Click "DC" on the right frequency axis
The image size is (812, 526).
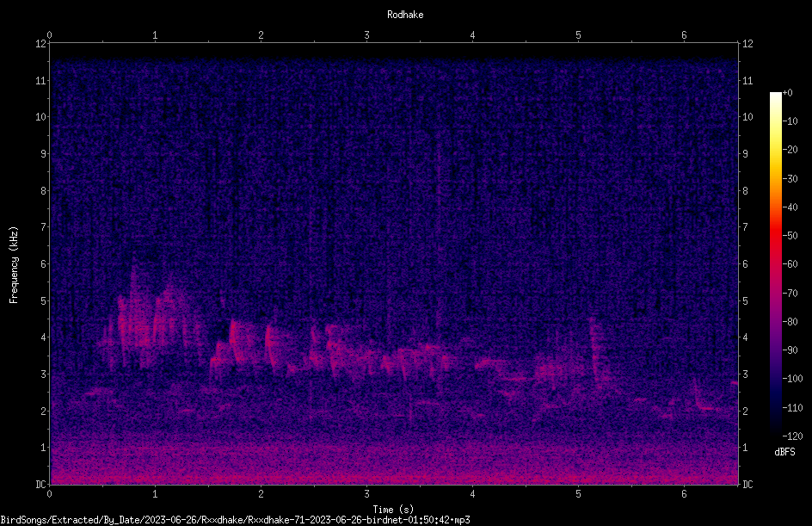747,485
